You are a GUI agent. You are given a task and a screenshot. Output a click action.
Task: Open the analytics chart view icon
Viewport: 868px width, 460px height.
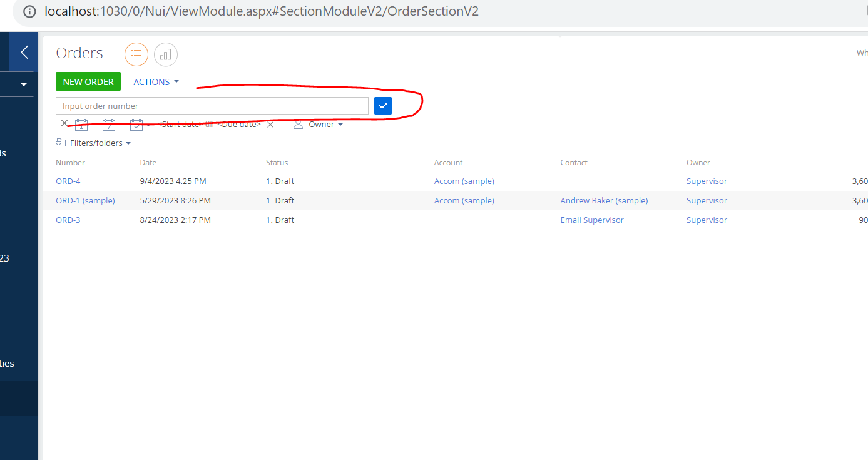[x=165, y=54]
